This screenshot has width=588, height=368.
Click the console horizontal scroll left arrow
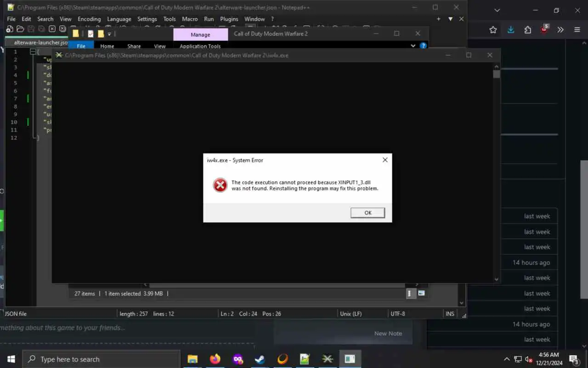click(146, 285)
